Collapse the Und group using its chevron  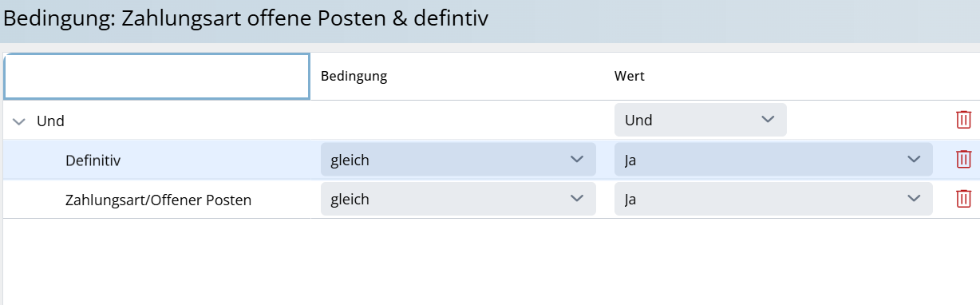20,121
